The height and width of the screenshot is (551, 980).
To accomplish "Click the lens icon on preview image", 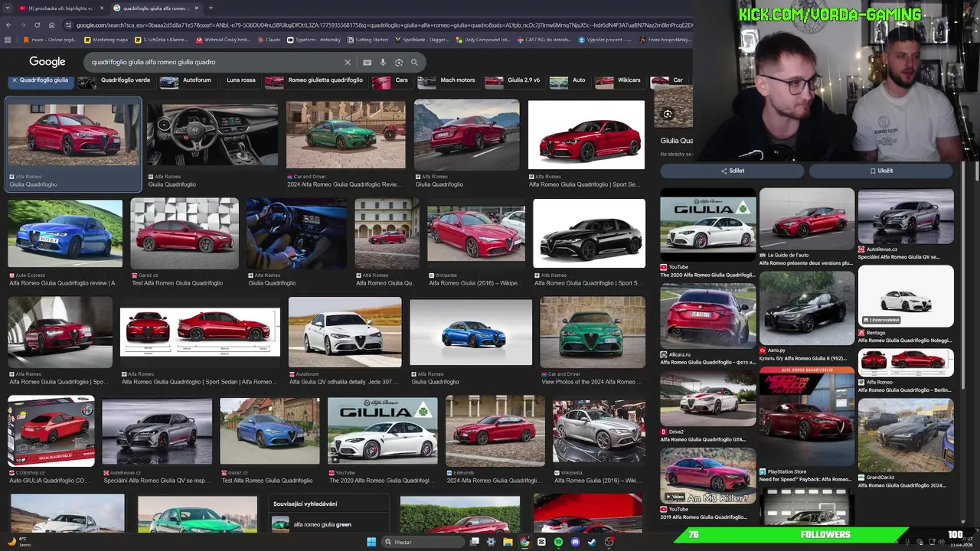I will click(668, 114).
